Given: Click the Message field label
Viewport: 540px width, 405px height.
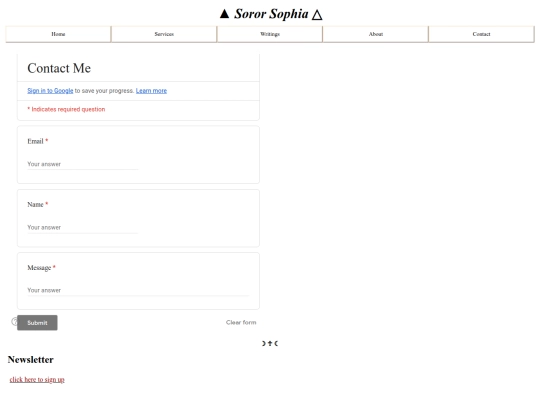Looking at the screenshot, I should pos(39,268).
